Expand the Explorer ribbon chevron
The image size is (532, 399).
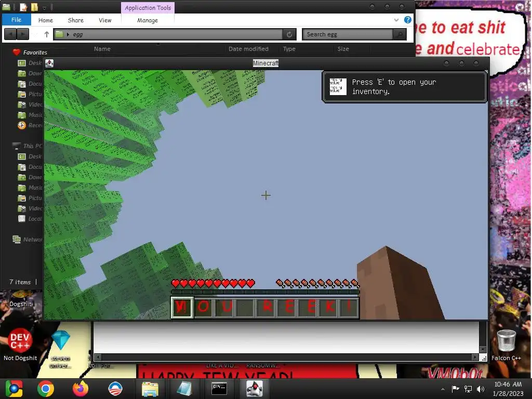(396, 20)
